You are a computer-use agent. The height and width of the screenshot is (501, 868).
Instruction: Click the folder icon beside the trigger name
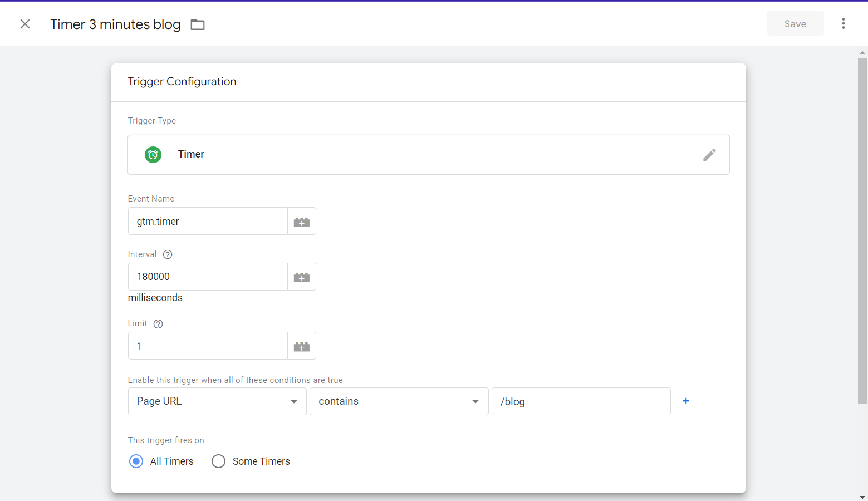[x=198, y=24]
